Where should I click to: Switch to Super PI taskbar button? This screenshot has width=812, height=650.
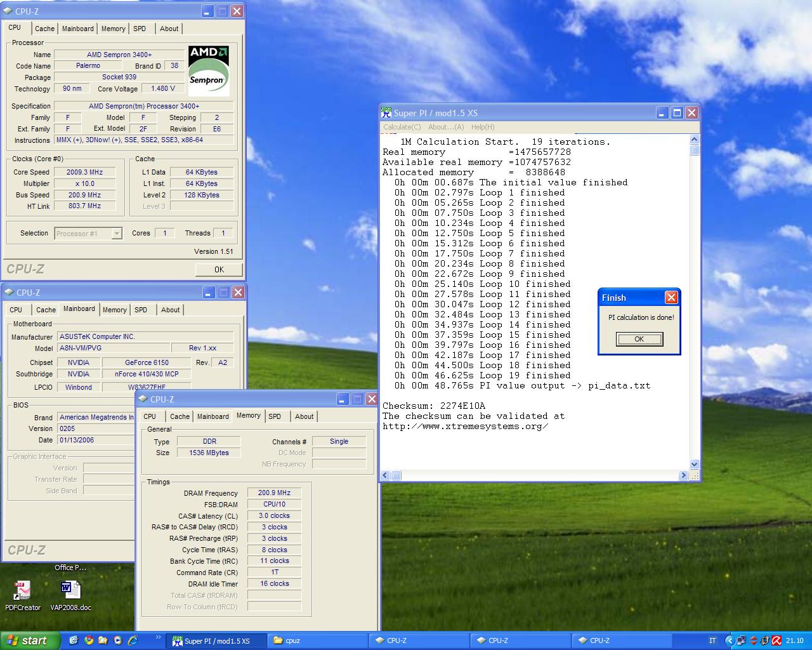(x=216, y=640)
